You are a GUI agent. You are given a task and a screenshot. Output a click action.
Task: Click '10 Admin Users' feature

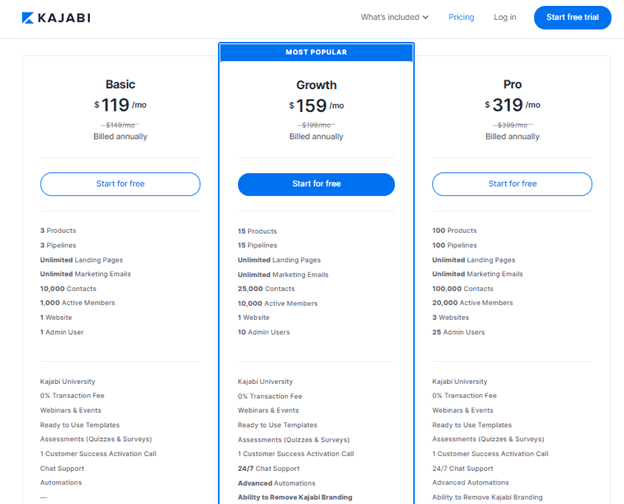[x=263, y=332]
